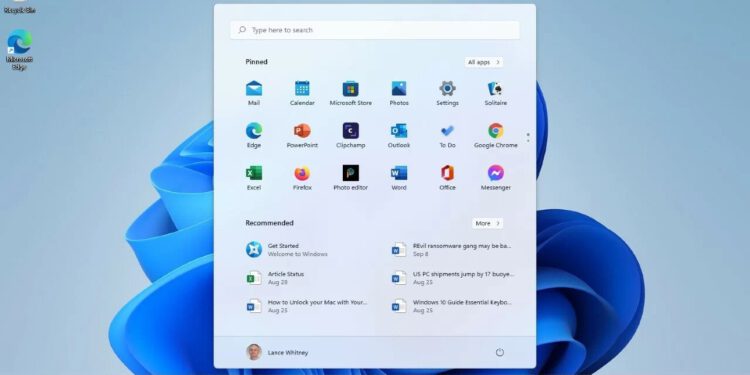Open the To Do app

click(x=447, y=135)
